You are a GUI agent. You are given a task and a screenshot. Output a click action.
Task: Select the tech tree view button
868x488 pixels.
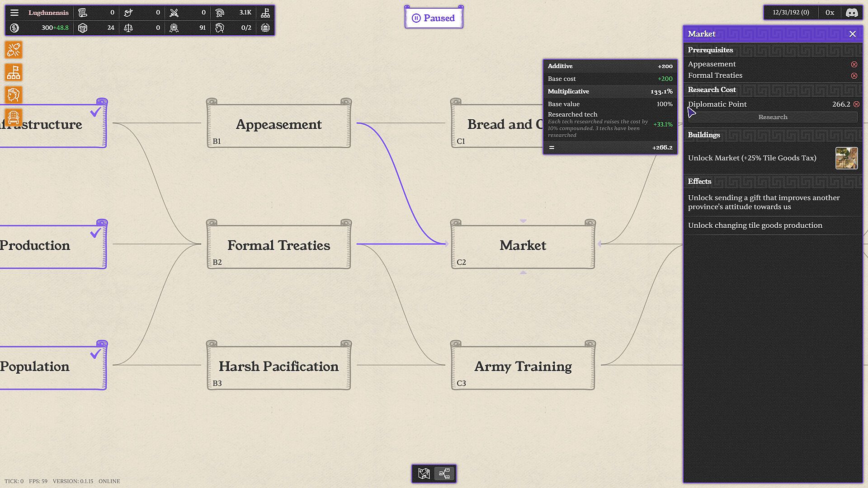[x=444, y=474]
